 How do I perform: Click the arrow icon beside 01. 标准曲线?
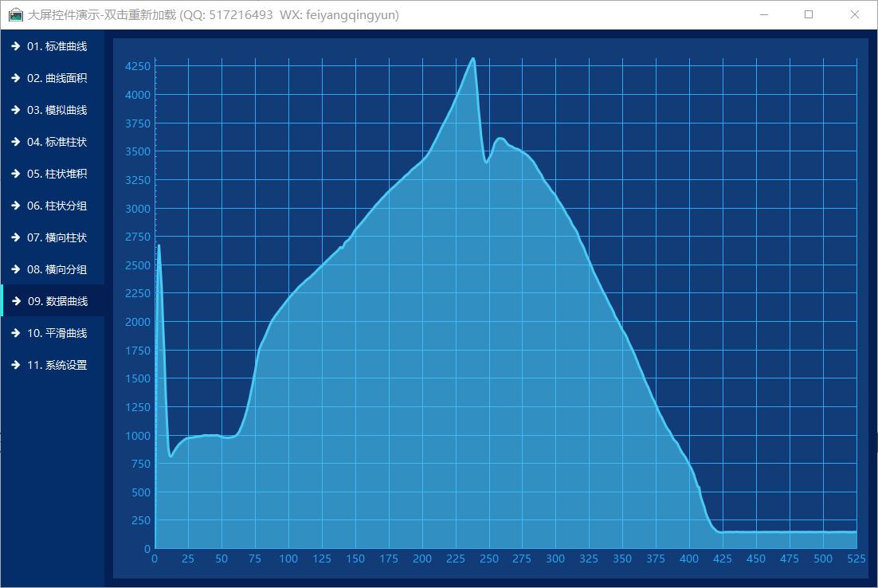point(15,46)
